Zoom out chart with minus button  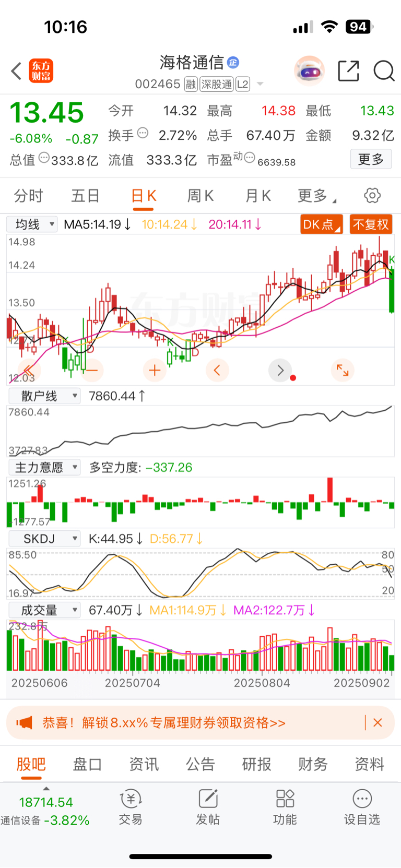click(x=92, y=370)
